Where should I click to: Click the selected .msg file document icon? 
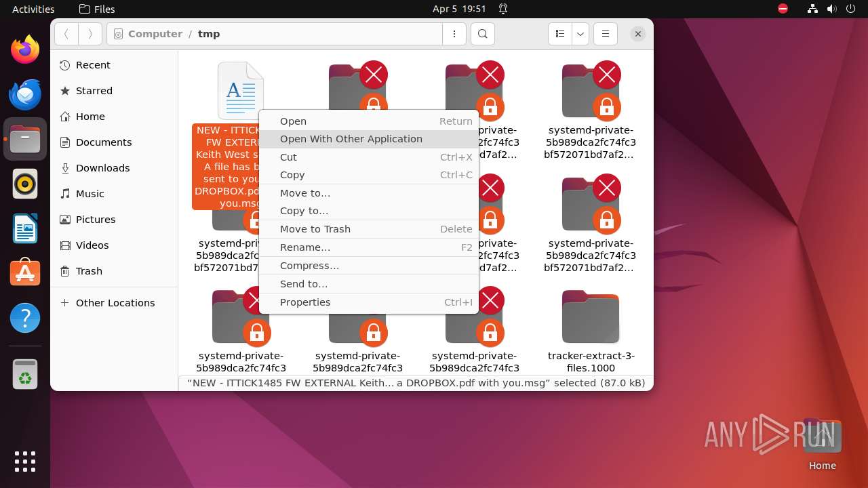tap(241, 91)
